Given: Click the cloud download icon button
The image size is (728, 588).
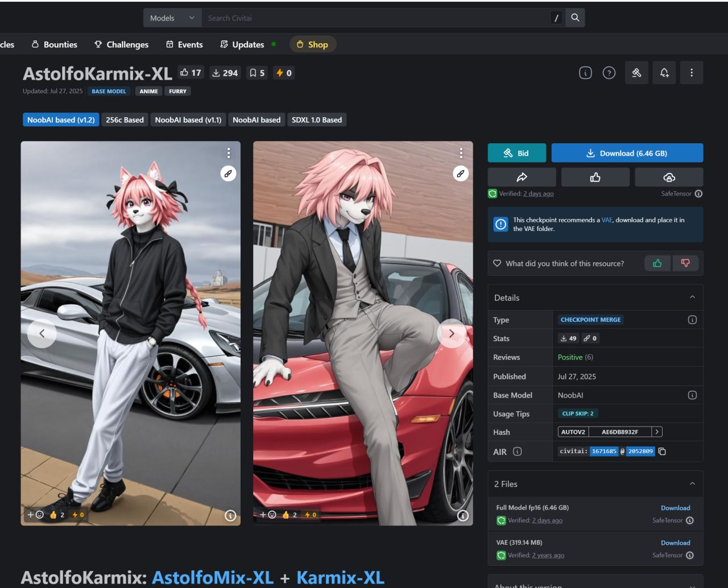Looking at the screenshot, I should (669, 177).
